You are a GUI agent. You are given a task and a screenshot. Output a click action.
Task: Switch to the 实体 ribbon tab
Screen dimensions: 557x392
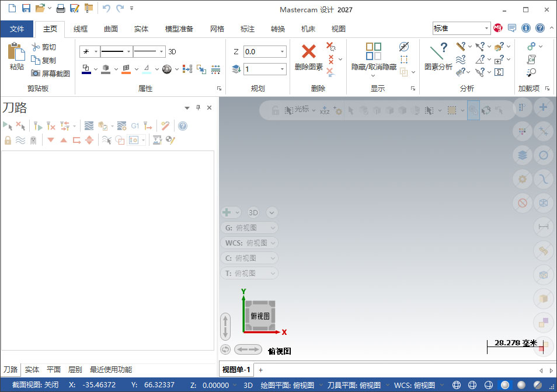pos(141,29)
